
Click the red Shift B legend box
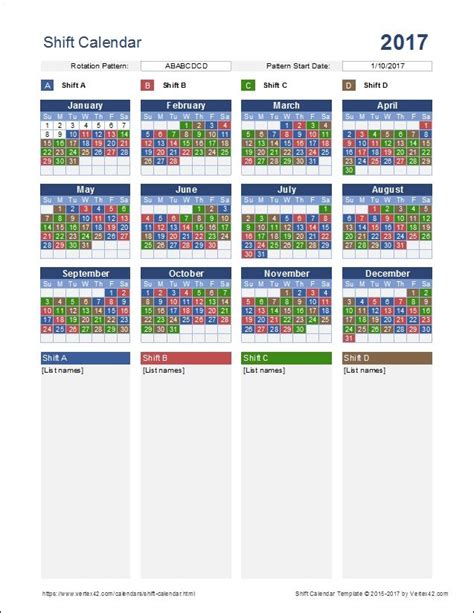tap(147, 85)
